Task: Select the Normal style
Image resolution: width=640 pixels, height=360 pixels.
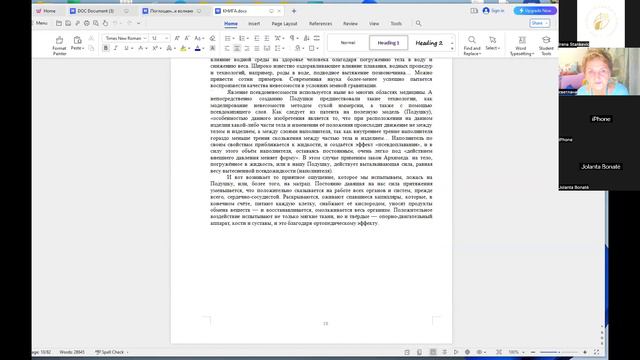Action: pyautogui.click(x=348, y=43)
